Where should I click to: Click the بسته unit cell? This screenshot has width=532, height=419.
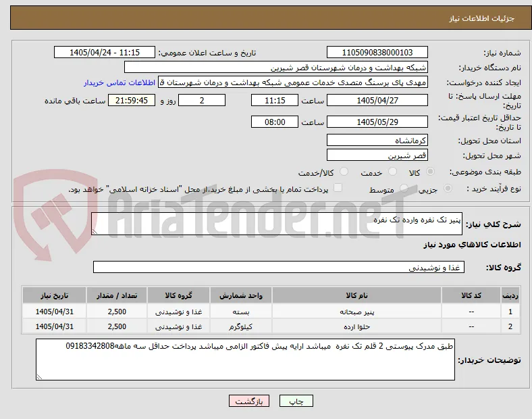pos(241,312)
